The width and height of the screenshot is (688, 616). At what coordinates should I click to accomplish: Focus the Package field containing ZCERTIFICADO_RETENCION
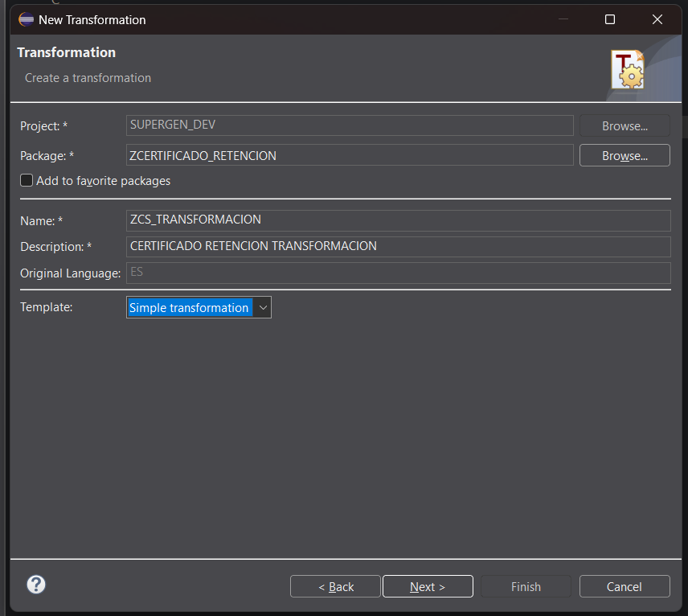(350, 155)
